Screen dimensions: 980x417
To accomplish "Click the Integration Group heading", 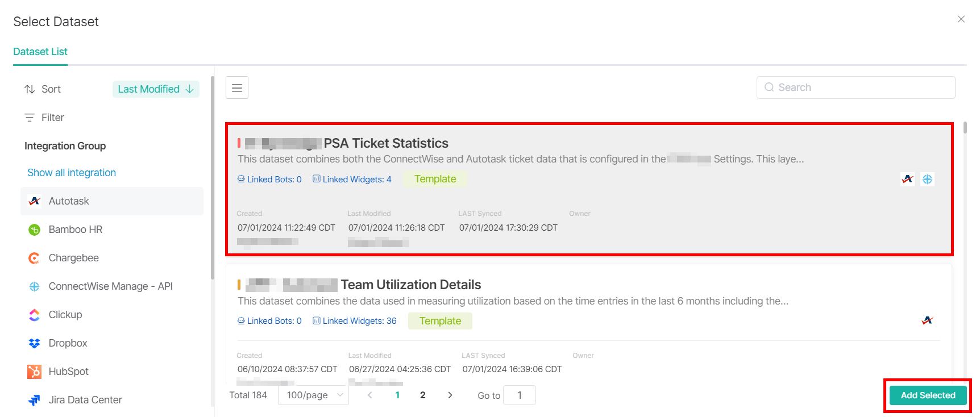I will (65, 146).
